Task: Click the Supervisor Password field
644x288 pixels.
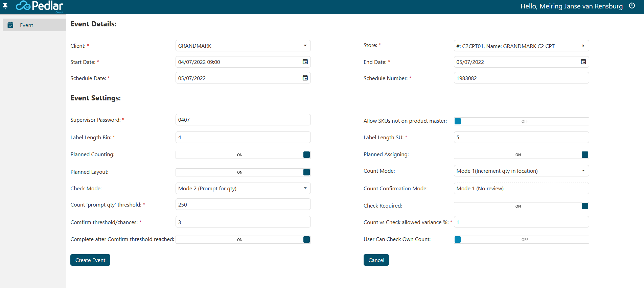Action: click(x=243, y=120)
